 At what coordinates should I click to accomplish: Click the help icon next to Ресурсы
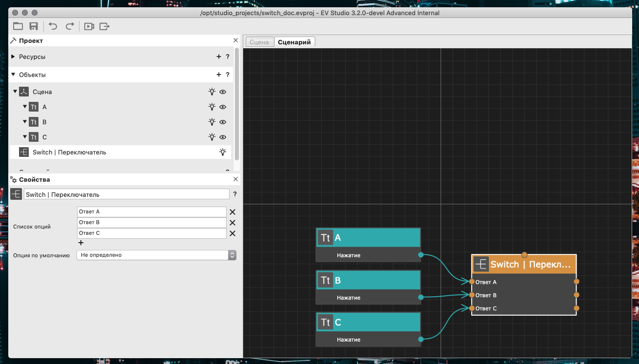(x=227, y=57)
